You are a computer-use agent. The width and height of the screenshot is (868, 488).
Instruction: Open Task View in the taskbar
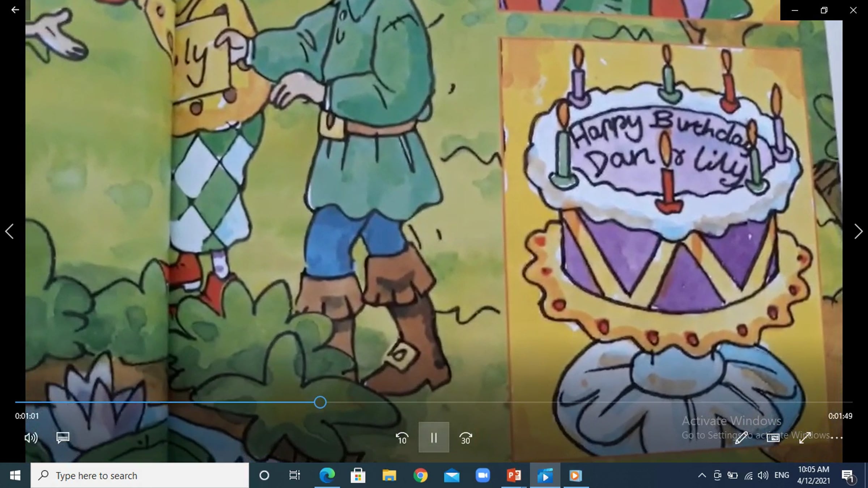tap(294, 475)
